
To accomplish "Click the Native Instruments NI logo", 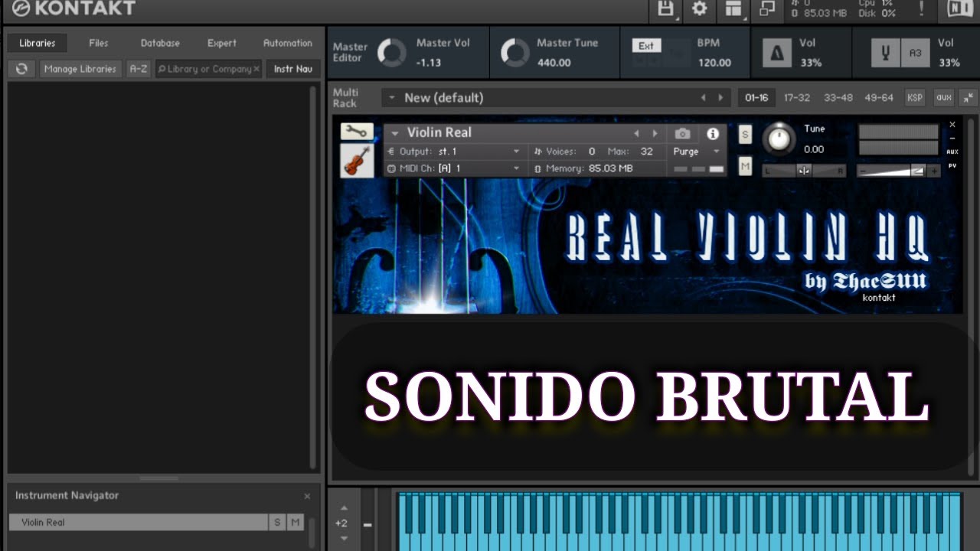I will pos(959,8).
